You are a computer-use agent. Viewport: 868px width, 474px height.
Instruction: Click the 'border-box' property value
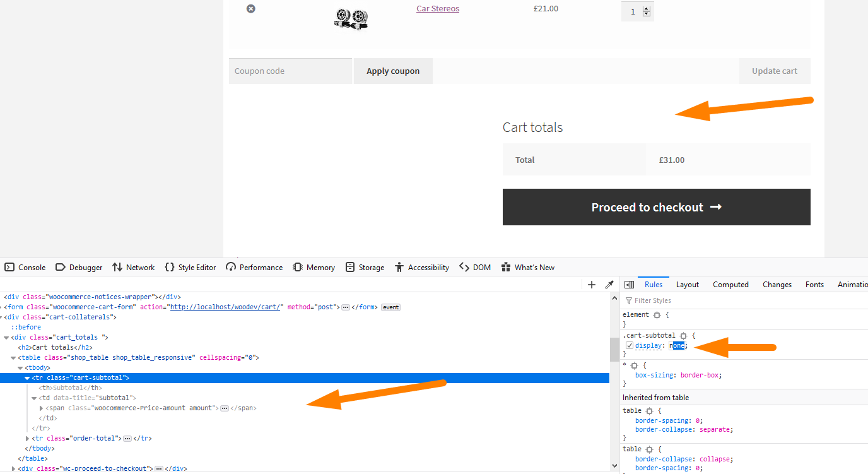pos(700,376)
